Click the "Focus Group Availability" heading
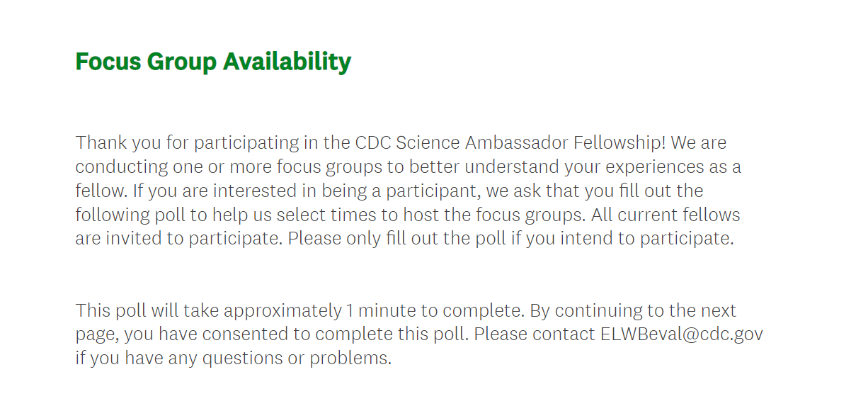Viewport: 868px width, 406px height. pos(212,62)
